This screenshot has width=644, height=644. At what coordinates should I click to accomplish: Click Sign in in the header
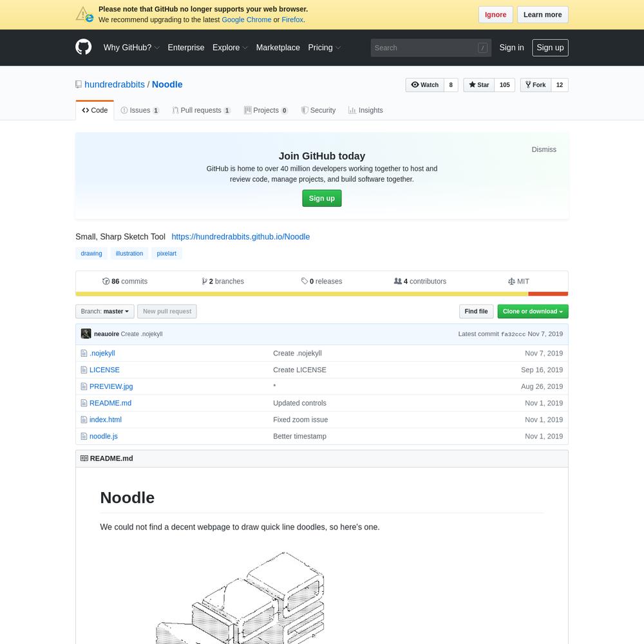click(511, 48)
